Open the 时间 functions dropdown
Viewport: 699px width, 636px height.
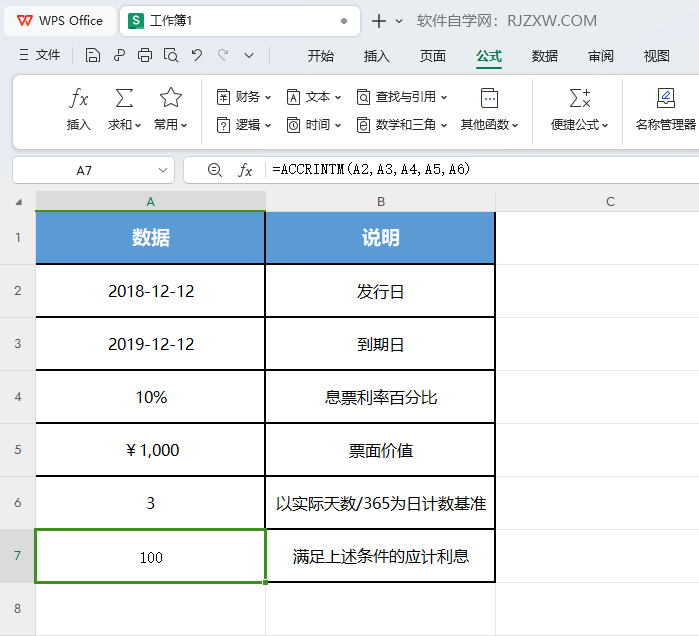tap(314, 125)
